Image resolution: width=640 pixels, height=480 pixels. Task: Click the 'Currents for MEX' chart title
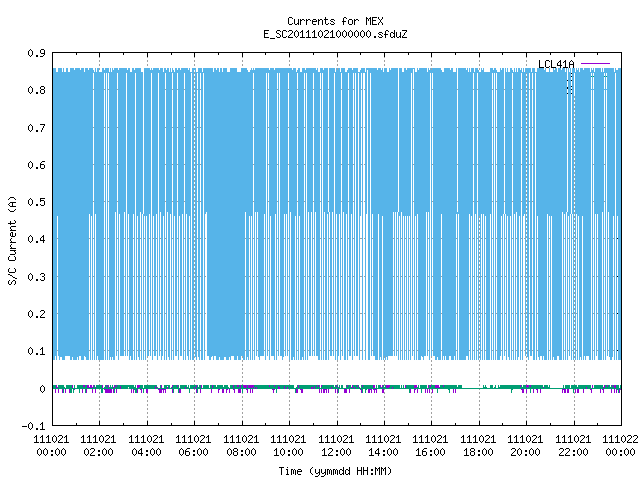click(335, 21)
